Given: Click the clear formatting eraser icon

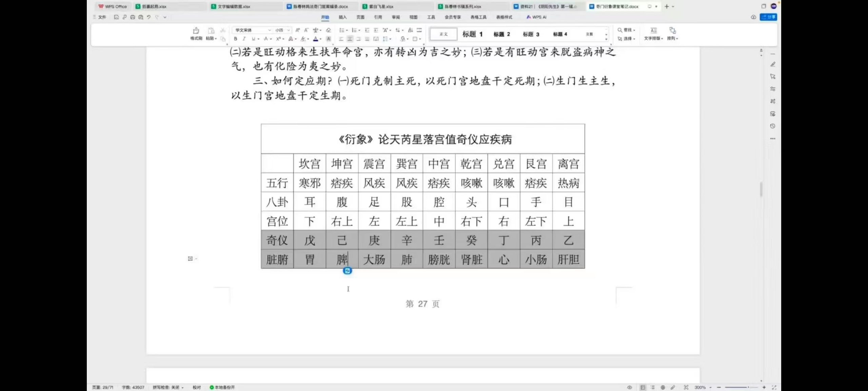Looking at the screenshot, I should [328, 30].
